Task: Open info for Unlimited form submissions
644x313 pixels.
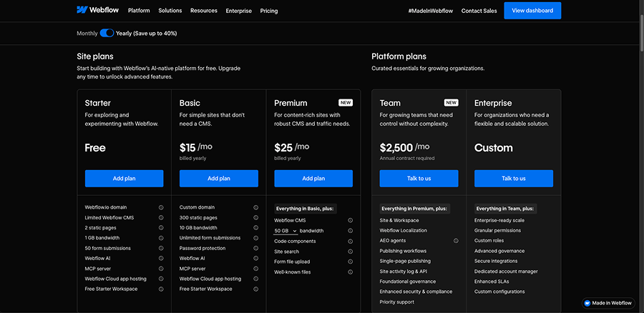Action: coord(256,238)
